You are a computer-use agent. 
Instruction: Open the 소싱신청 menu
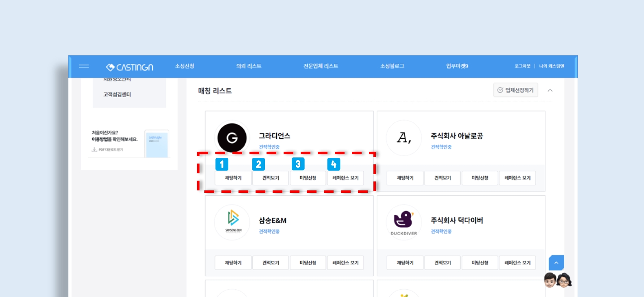pos(184,66)
